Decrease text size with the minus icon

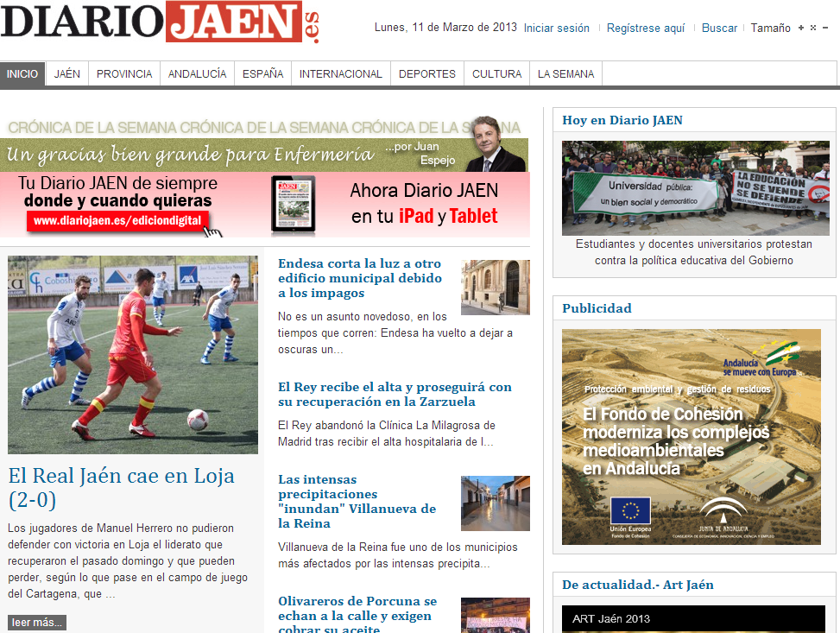pos(825,28)
